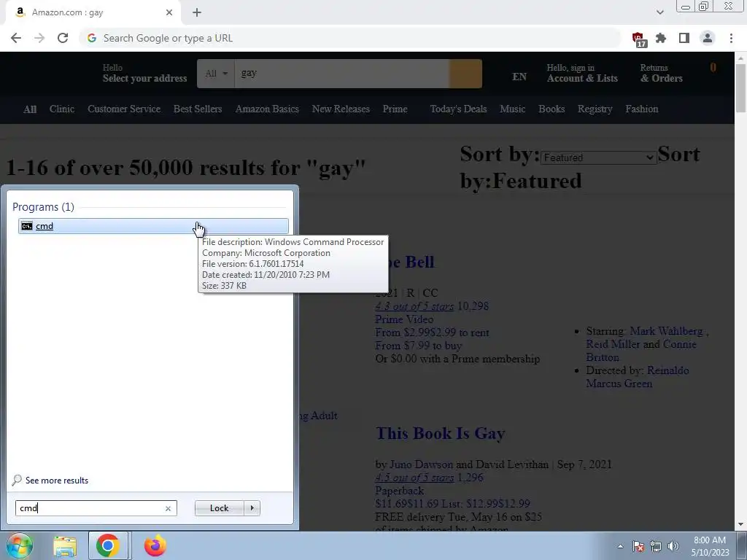
Task: Open the Sort by Featured dropdown
Action: click(x=598, y=157)
